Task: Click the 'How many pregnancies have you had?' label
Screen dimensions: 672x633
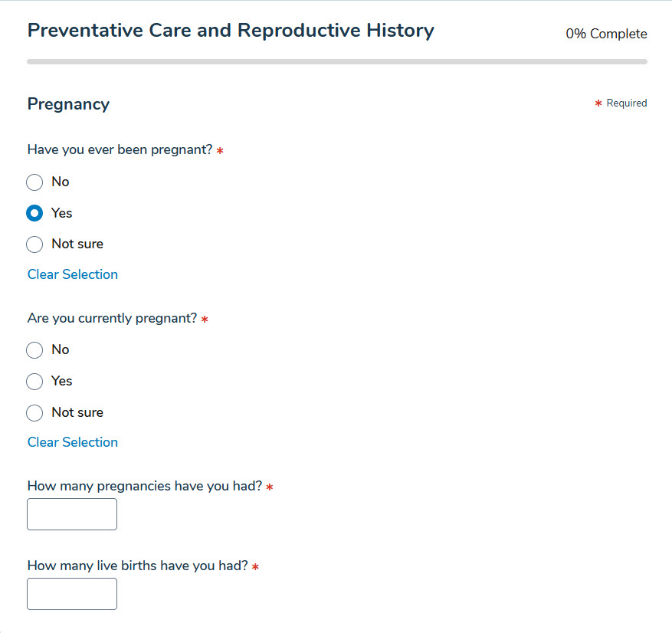Action: point(144,486)
